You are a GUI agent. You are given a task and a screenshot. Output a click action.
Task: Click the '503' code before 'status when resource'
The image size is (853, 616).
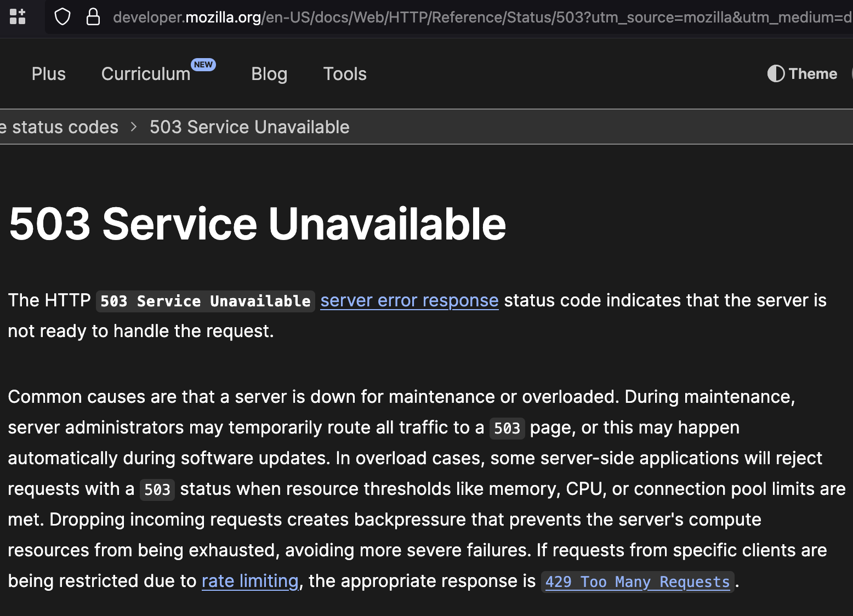pos(157,489)
